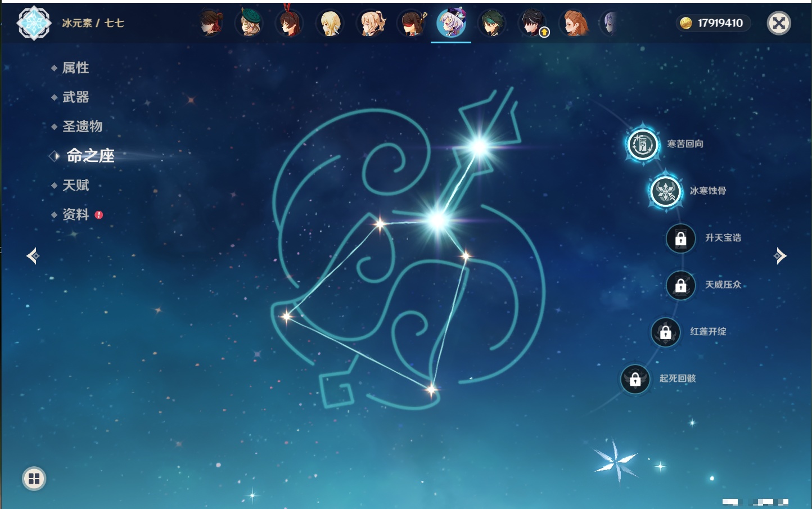Open 资料 profile with red notification
The image size is (812, 509).
pyautogui.click(x=75, y=215)
